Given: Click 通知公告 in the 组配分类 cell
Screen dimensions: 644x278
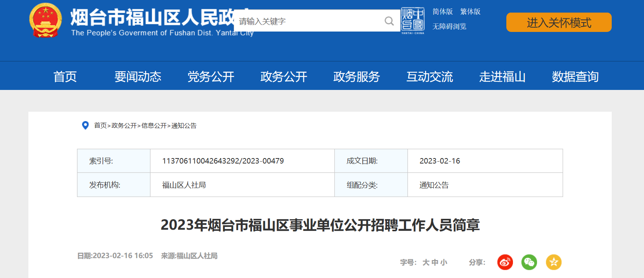Looking at the screenshot, I should (434, 185).
